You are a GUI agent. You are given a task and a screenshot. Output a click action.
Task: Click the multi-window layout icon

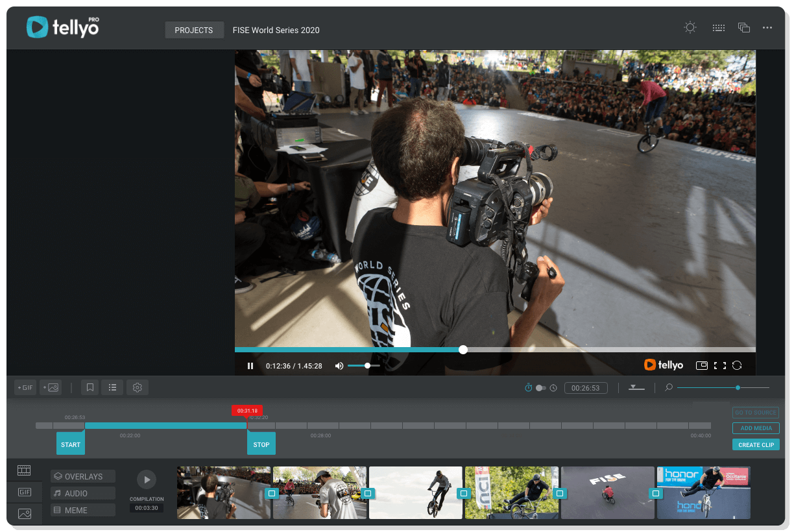click(744, 28)
